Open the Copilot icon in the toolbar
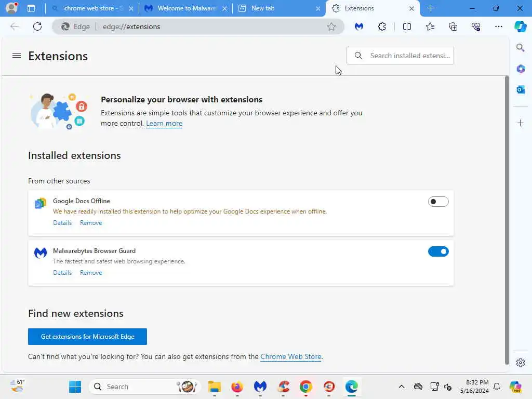The image size is (532, 399). click(x=520, y=26)
